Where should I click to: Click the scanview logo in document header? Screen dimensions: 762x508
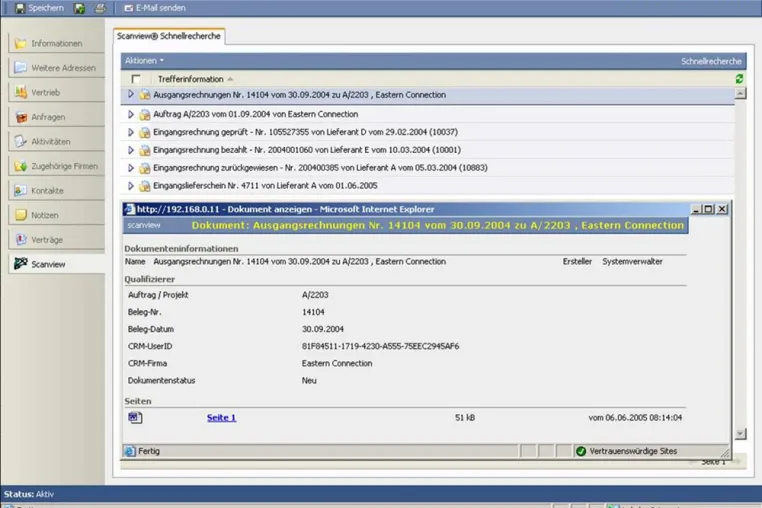pos(144,225)
